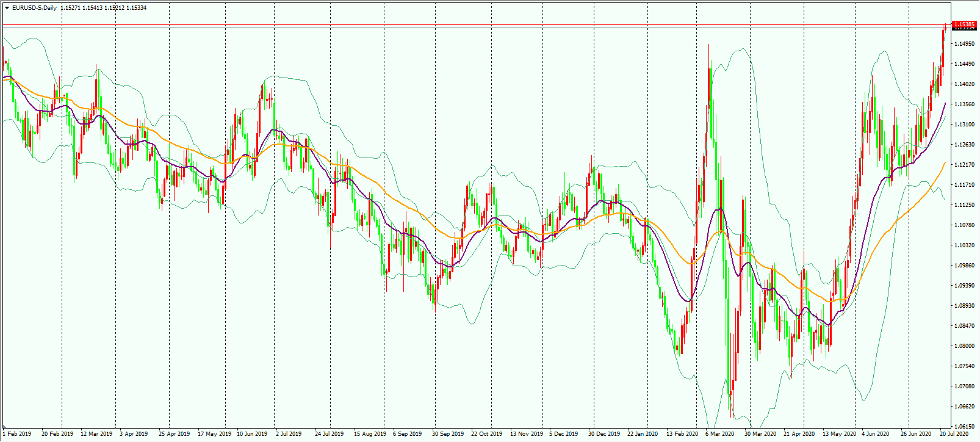
Task: Click the 1.11250 price axis label
Action: point(964,205)
